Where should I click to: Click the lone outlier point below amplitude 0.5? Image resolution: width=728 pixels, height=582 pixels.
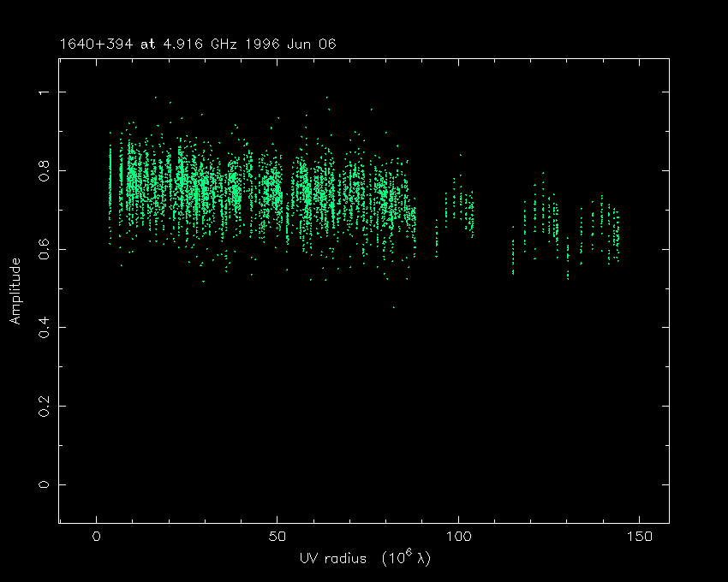(x=394, y=306)
